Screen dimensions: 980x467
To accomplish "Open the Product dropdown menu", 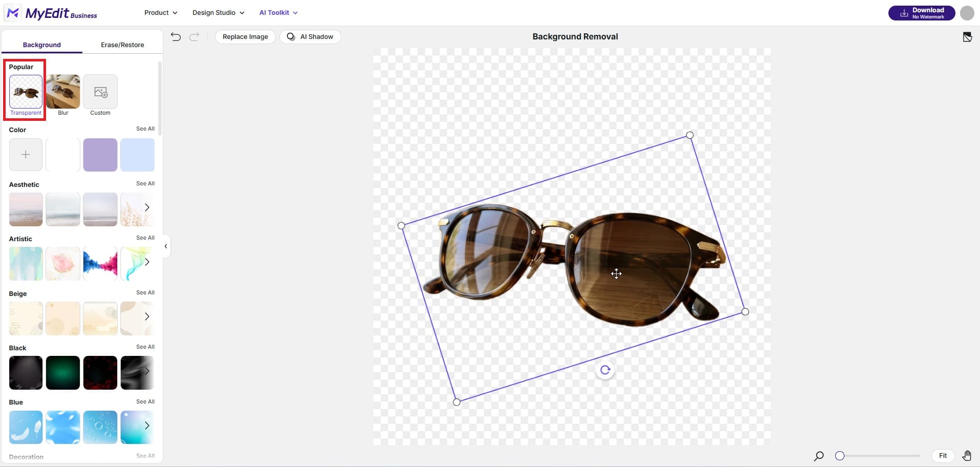I will tap(160, 12).
